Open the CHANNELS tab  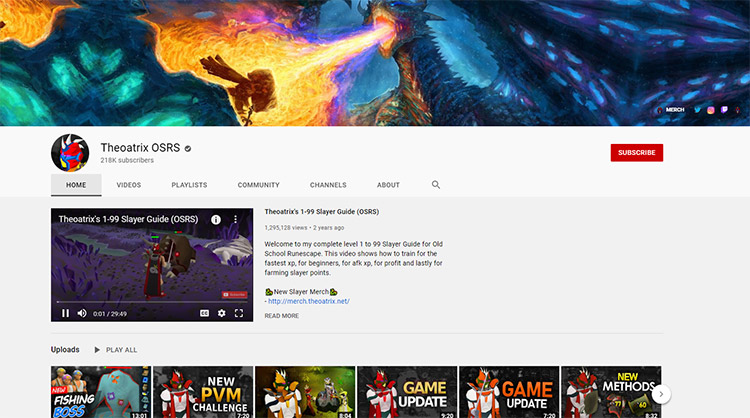(x=328, y=185)
